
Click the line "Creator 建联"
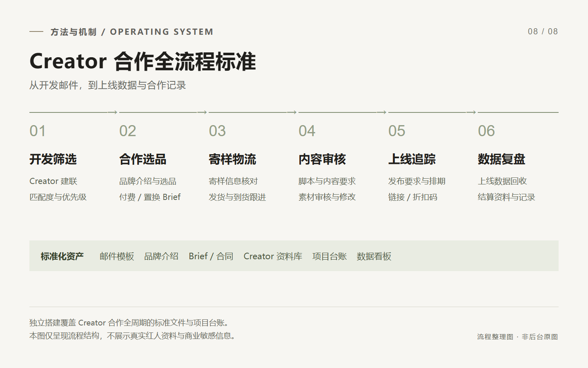pos(53,181)
